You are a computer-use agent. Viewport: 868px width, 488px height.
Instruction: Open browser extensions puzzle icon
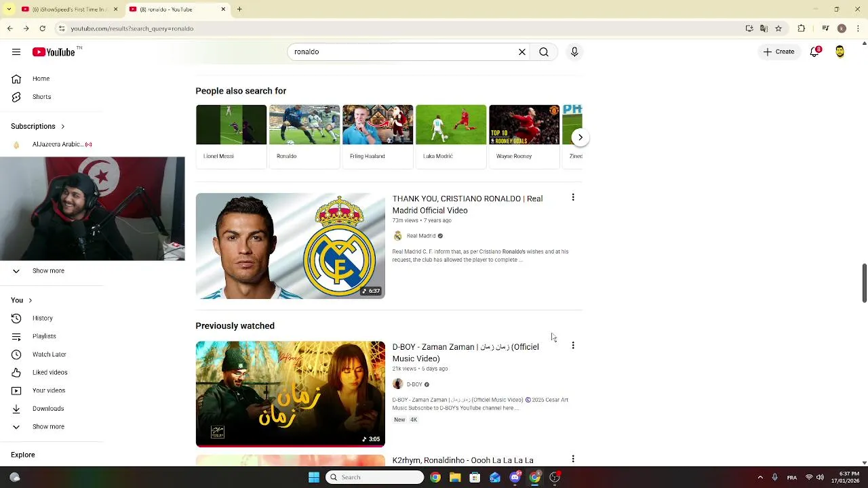[802, 28]
